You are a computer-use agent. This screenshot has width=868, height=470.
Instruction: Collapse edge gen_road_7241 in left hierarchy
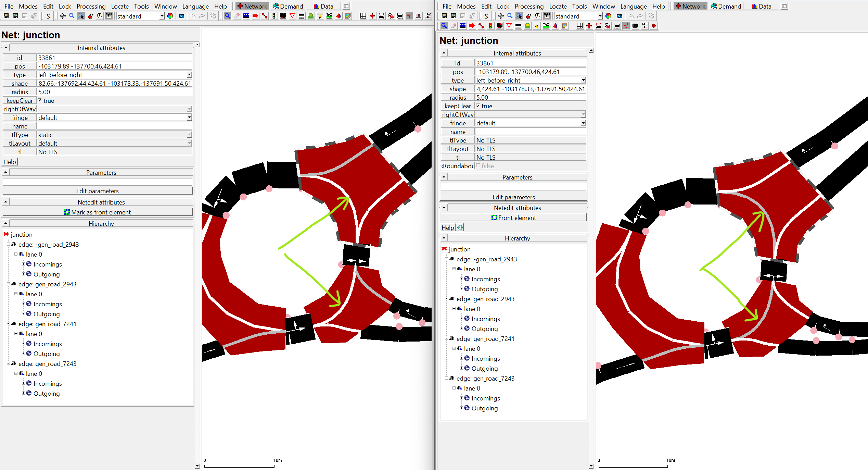click(x=9, y=324)
